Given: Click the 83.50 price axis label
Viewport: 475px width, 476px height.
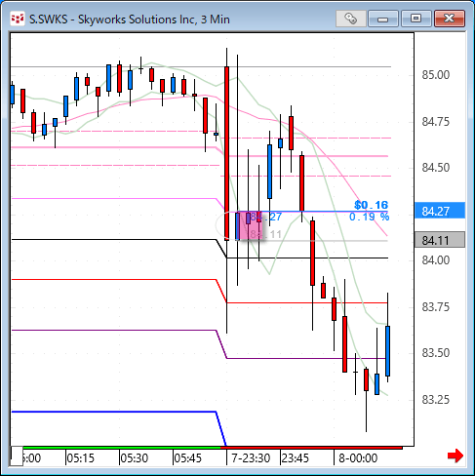Looking at the screenshot, I should tap(436, 353).
